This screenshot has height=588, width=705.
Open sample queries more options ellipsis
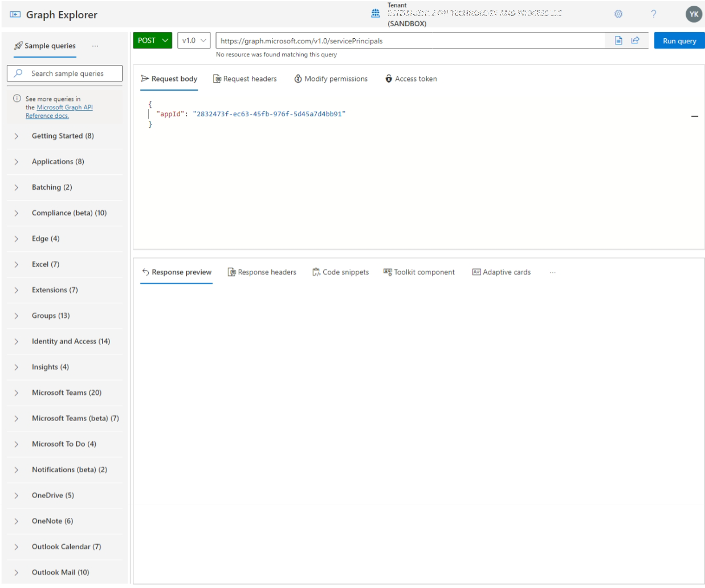tap(95, 46)
